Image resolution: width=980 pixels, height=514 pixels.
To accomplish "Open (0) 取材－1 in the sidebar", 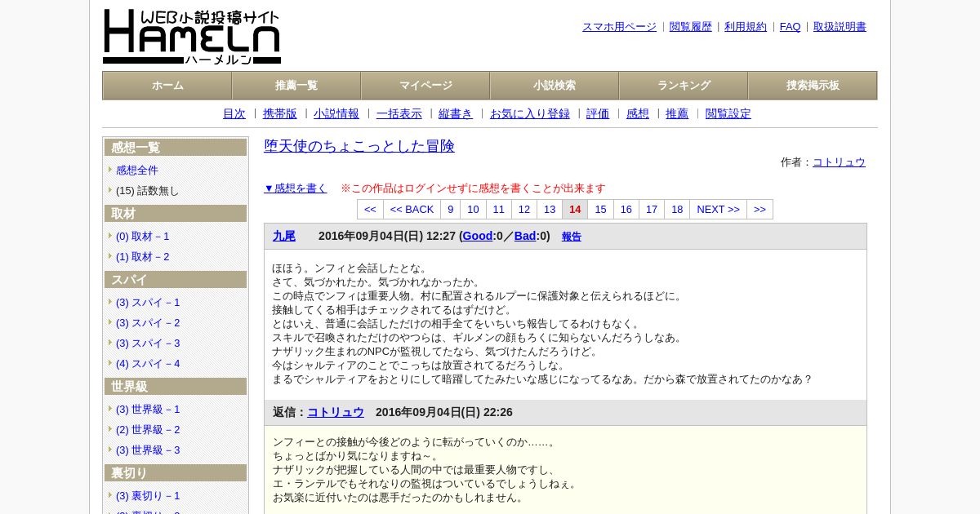I will (143, 237).
